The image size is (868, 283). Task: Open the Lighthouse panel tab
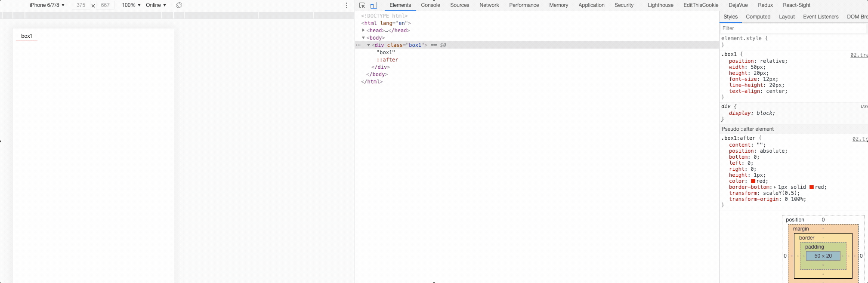[x=660, y=5]
